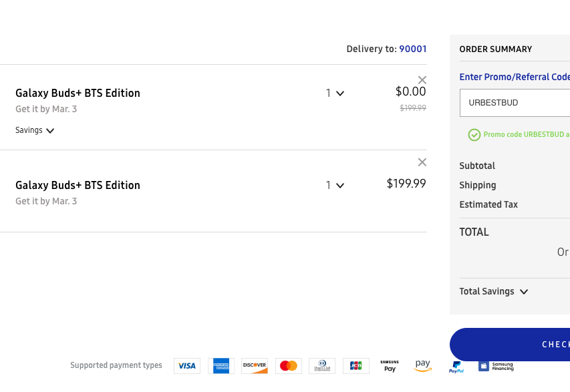
Task: Click the Samsung Financing icon
Action: click(496, 366)
